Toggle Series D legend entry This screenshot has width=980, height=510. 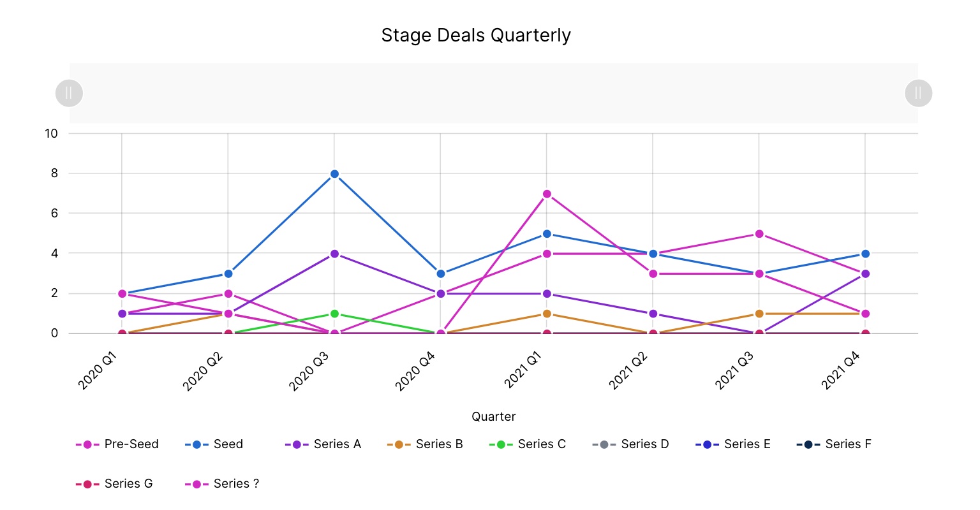(x=631, y=444)
